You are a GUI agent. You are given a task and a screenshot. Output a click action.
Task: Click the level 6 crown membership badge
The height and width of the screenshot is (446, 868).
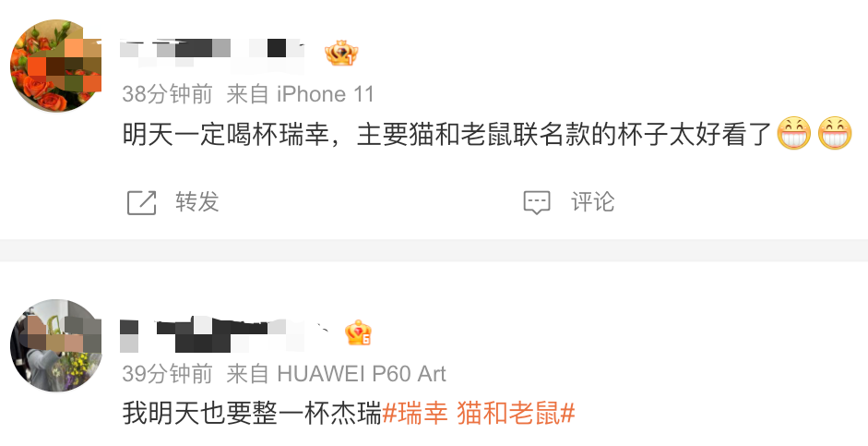[x=358, y=333]
